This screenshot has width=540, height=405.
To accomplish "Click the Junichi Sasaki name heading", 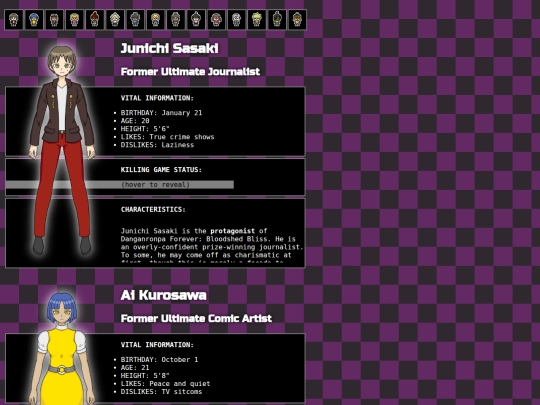I will coord(169,48).
